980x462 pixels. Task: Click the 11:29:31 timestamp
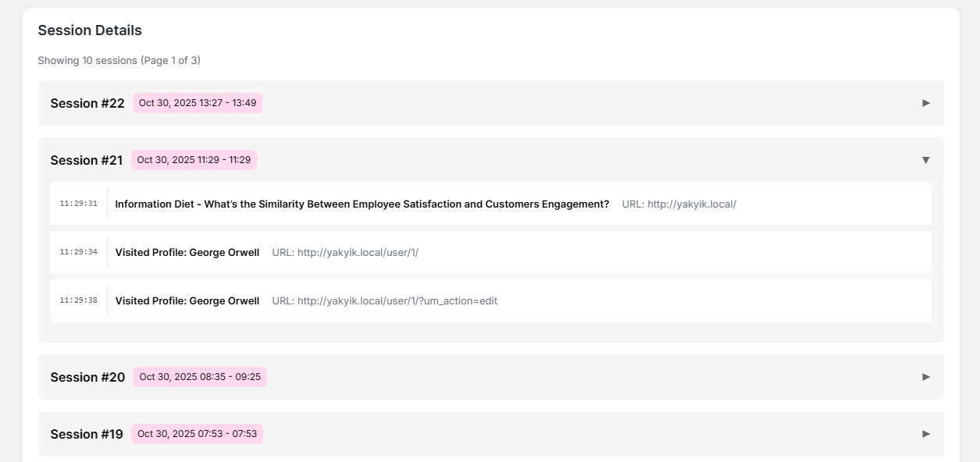coord(78,204)
